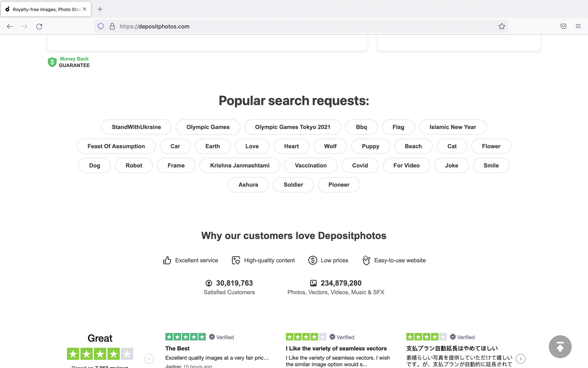Pick the Beach search tag
Viewport: 588px width, 368px height.
tap(413, 146)
